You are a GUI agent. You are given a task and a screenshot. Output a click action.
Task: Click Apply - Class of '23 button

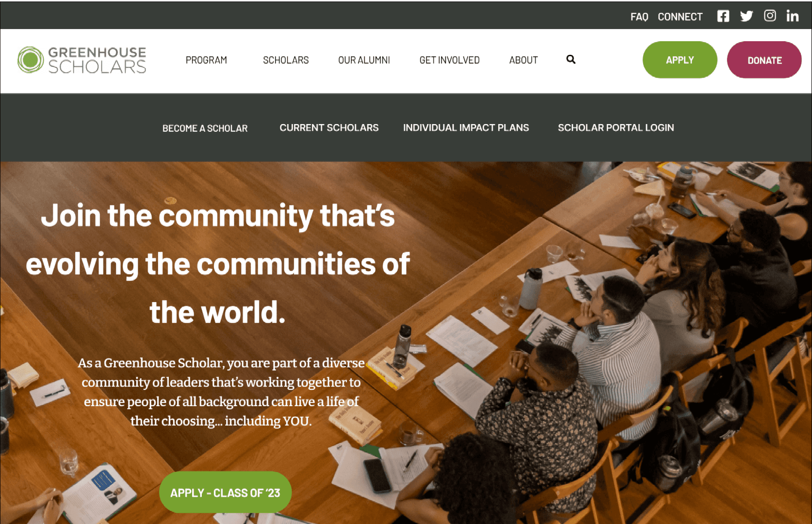click(225, 492)
